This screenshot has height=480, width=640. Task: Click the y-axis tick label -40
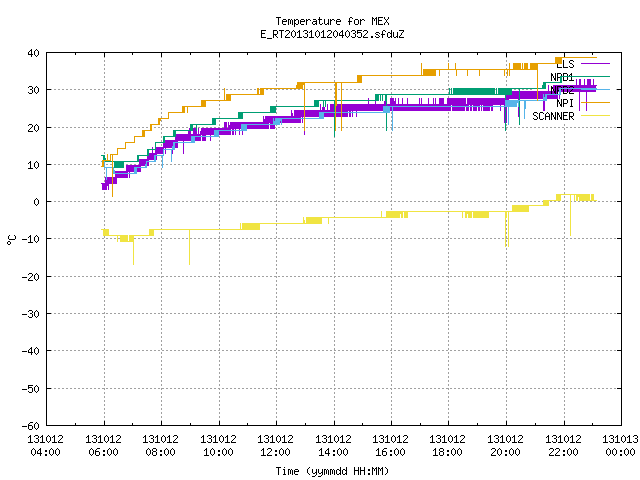pos(31,351)
